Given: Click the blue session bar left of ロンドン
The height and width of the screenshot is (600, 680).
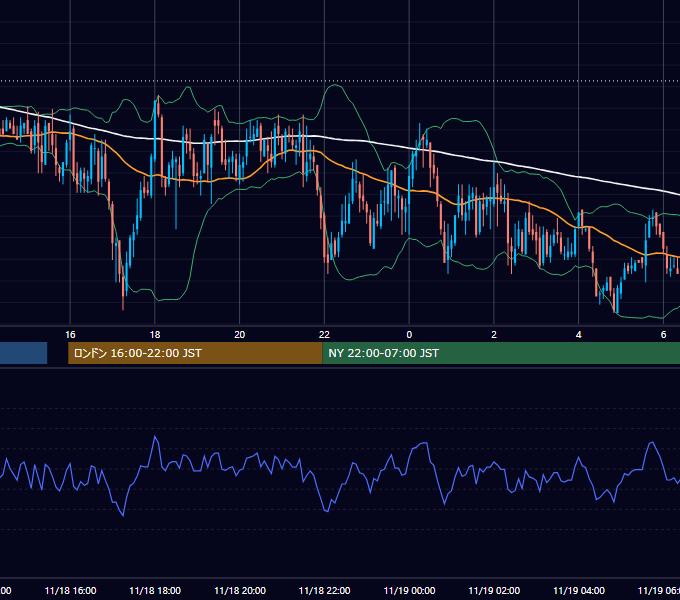Looking at the screenshot, I should (x=23, y=353).
